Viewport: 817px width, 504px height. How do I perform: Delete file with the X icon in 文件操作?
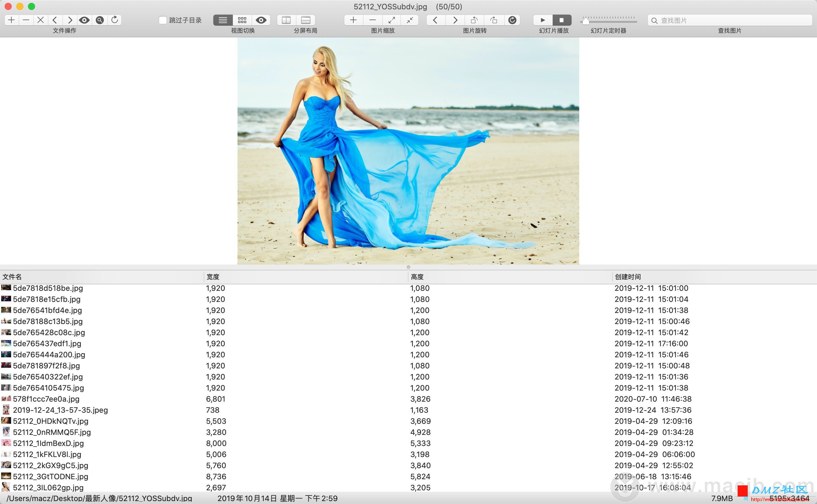pyautogui.click(x=41, y=20)
